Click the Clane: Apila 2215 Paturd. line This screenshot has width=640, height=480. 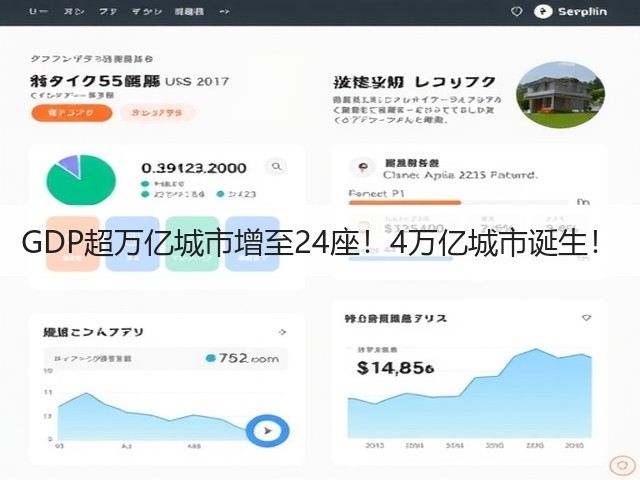point(460,175)
